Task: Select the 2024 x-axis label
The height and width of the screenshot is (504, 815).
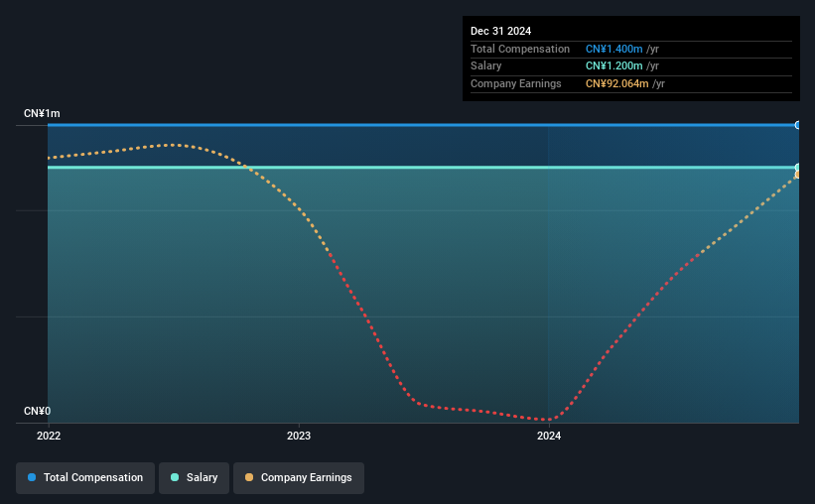Action: tap(549, 436)
